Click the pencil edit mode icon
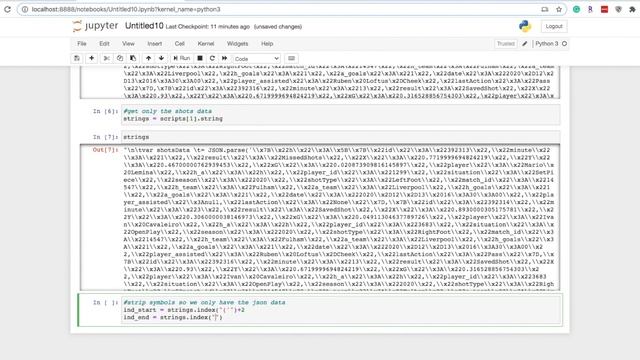 [x=524, y=44]
